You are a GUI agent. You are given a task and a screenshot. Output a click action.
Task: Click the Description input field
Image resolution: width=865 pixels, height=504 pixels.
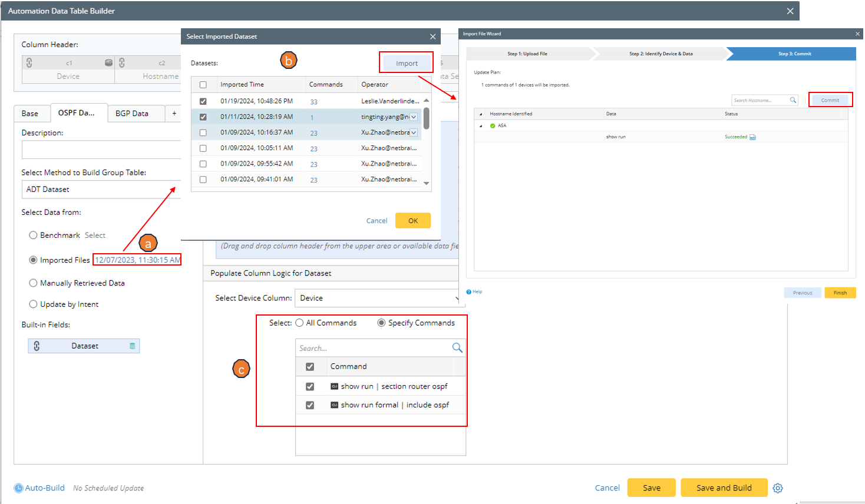(101, 150)
